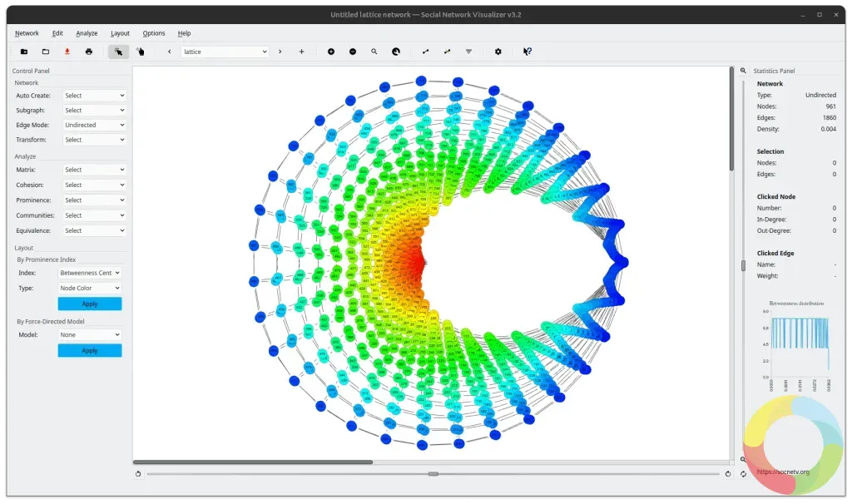The image size is (852, 504).
Task: Click the remove node circle-minus icon
Action: [353, 52]
